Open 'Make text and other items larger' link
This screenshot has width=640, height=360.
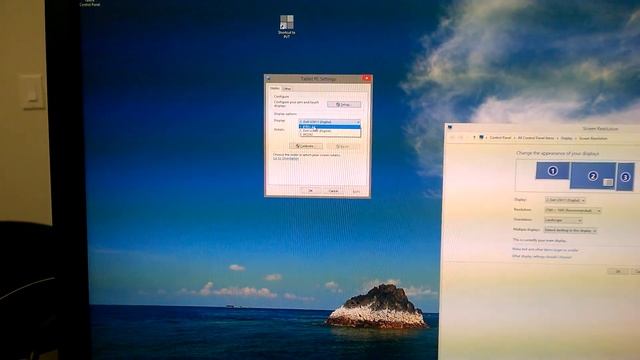(x=545, y=250)
